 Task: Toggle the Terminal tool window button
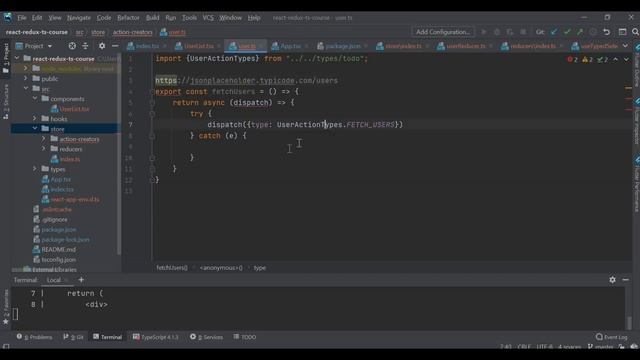point(108,337)
